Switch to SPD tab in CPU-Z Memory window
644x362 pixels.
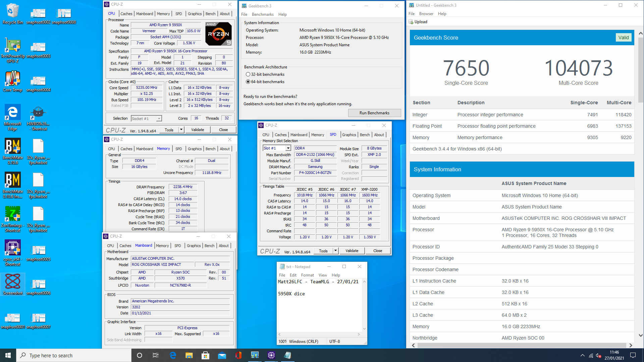pos(178,149)
